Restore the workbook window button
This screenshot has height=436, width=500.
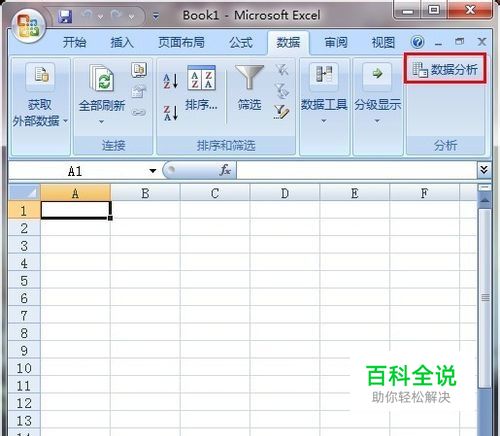(459, 41)
